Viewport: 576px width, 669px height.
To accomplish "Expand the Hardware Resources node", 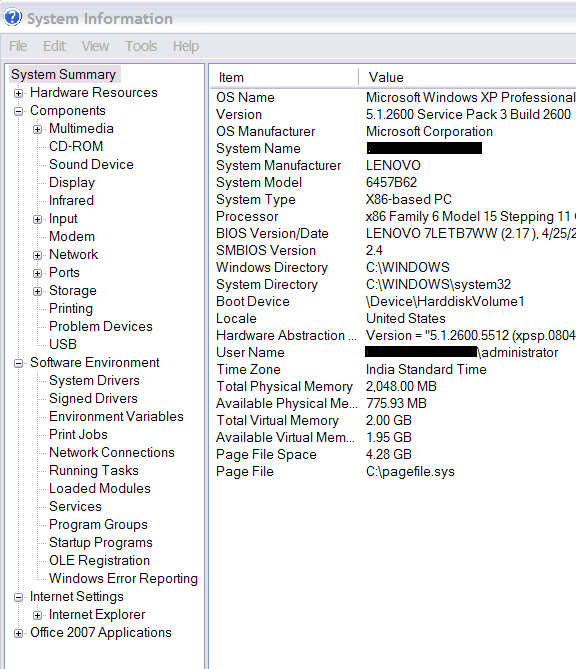I will pyautogui.click(x=18, y=93).
